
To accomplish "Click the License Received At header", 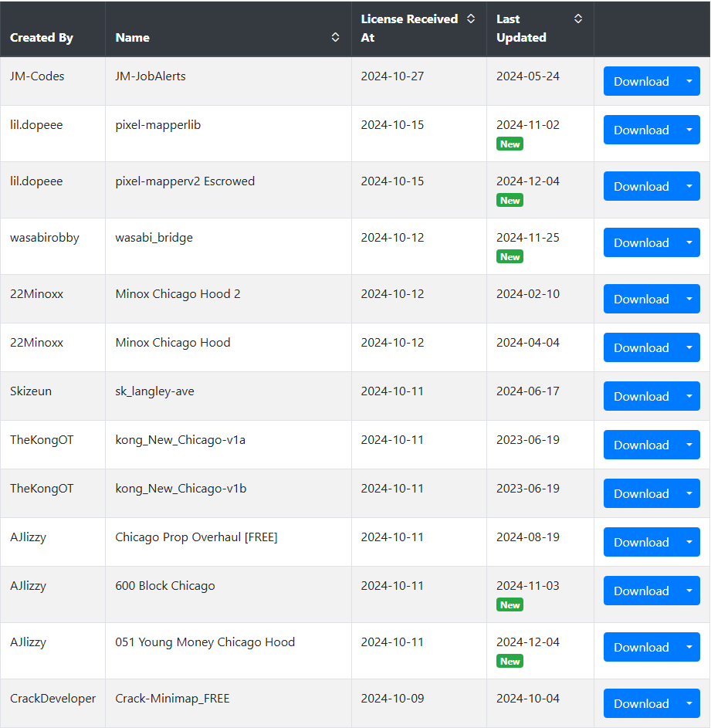I will 419,29.
